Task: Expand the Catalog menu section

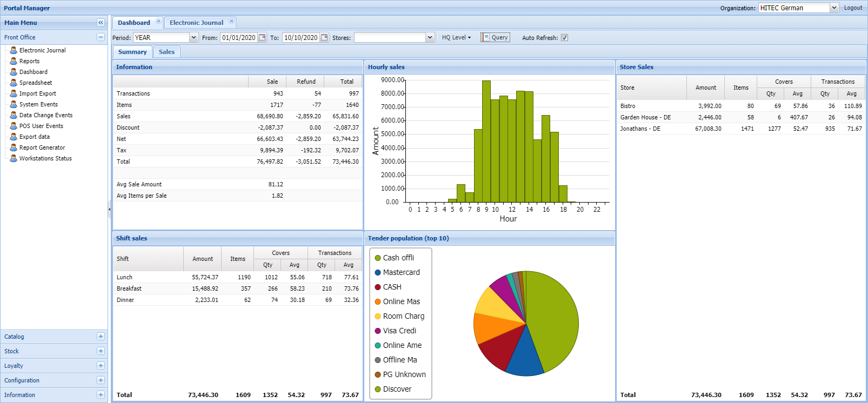Action: [x=101, y=336]
